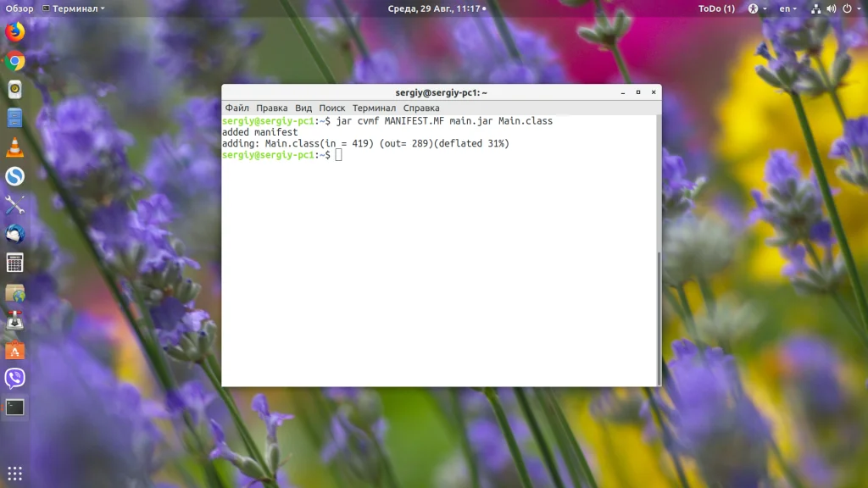The width and height of the screenshot is (868, 488).
Task: Open the package globe dock icon
Action: pyautogui.click(x=15, y=292)
